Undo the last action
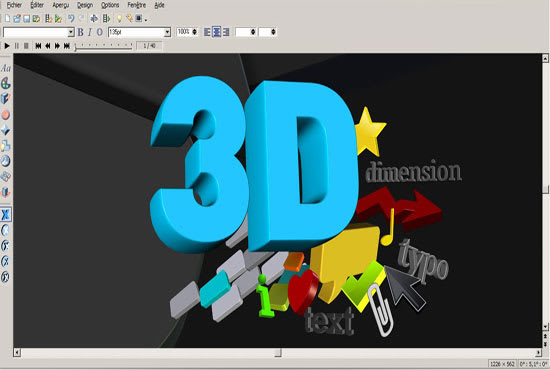 [71, 18]
